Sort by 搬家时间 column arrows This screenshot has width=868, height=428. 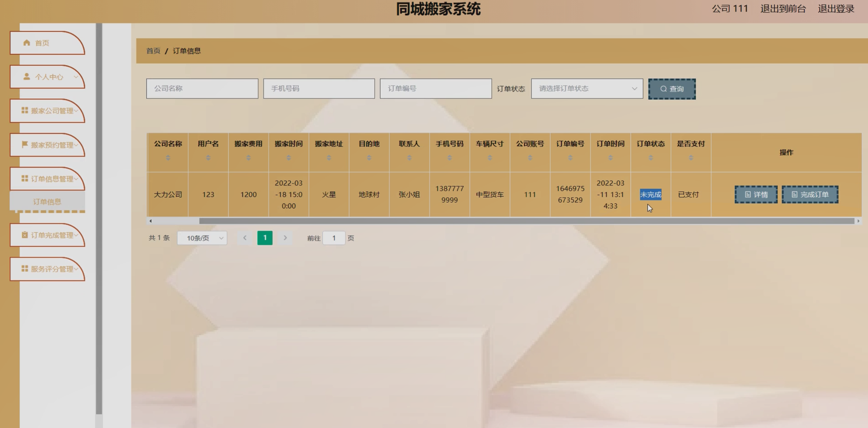pos(289,158)
